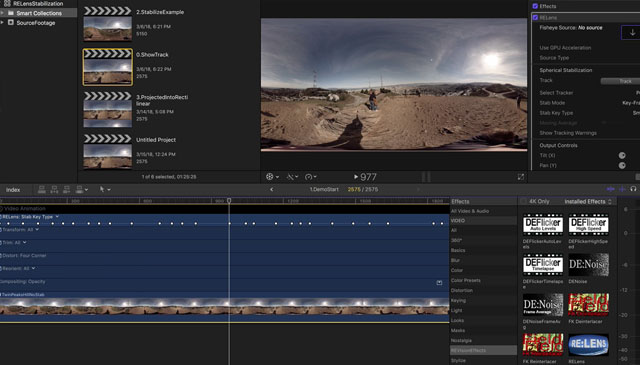
Task: Select the RELensStabilization library
Action: (x=33, y=3)
